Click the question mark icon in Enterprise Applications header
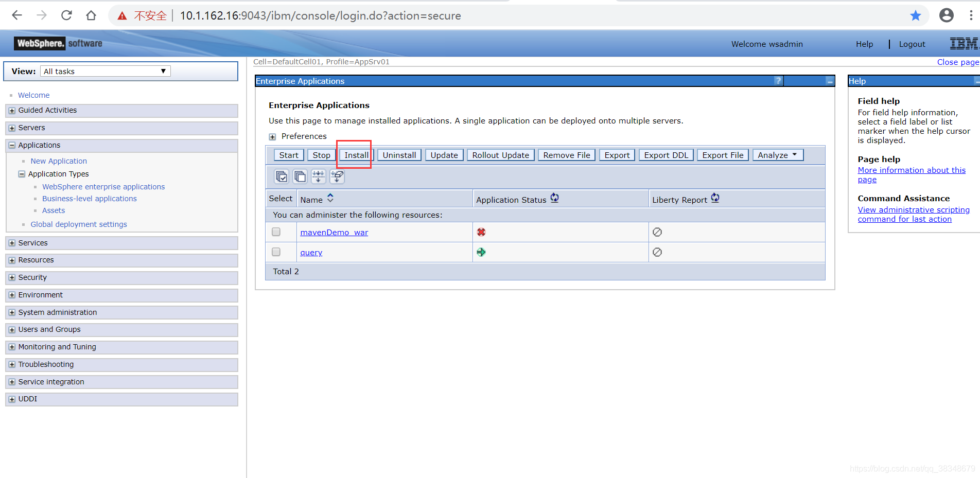The height and width of the screenshot is (478, 980). tap(778, 81)
